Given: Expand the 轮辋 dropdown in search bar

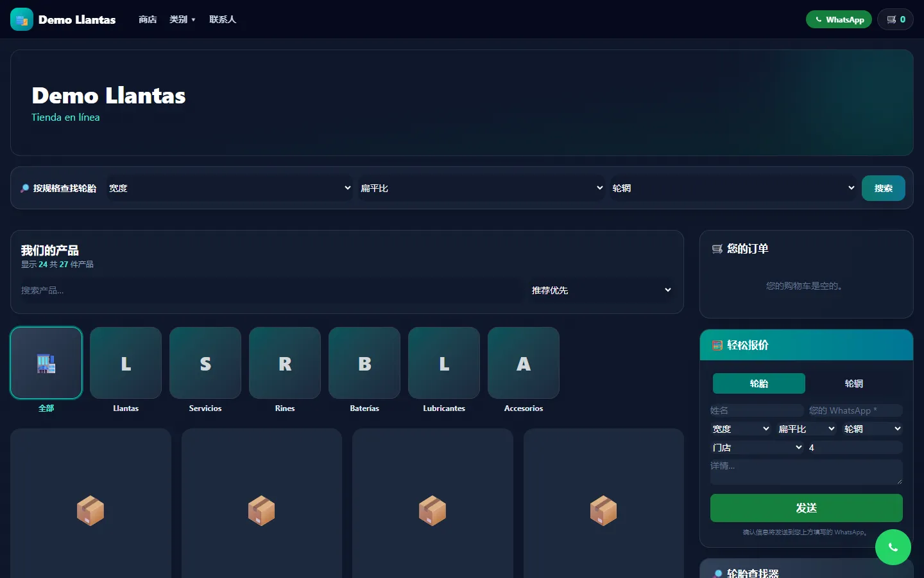Looking at the screenshot, I should (x=733, y=188).
